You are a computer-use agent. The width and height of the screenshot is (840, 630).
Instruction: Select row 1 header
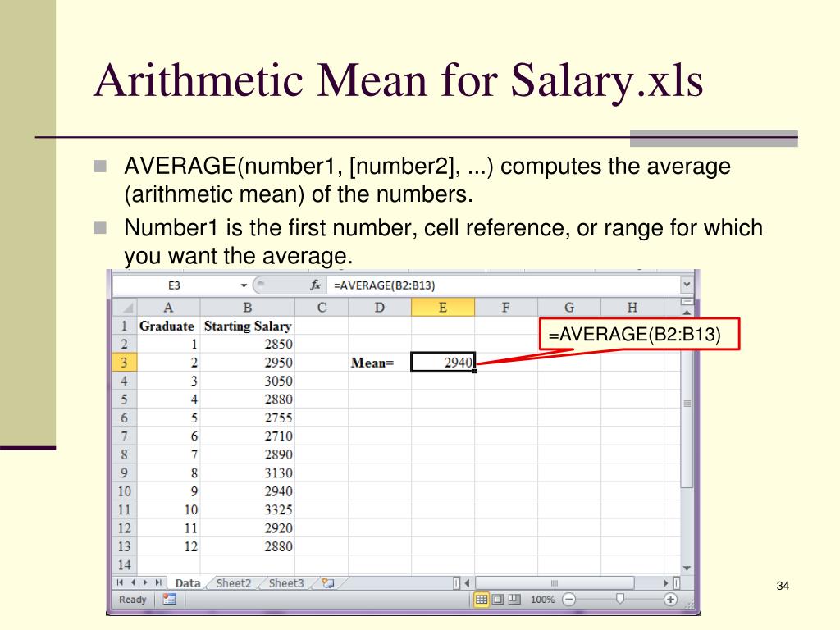pyautogui.click(x=125, y=326)
